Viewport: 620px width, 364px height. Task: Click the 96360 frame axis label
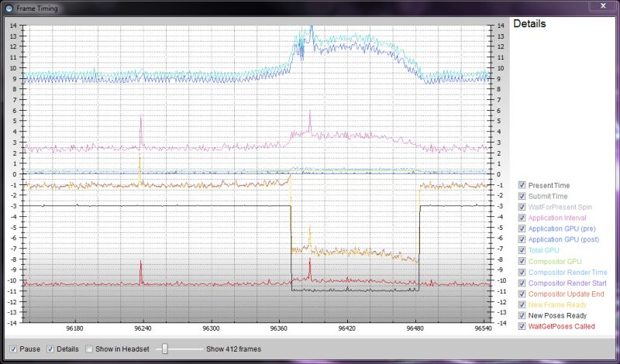(279, 328)
